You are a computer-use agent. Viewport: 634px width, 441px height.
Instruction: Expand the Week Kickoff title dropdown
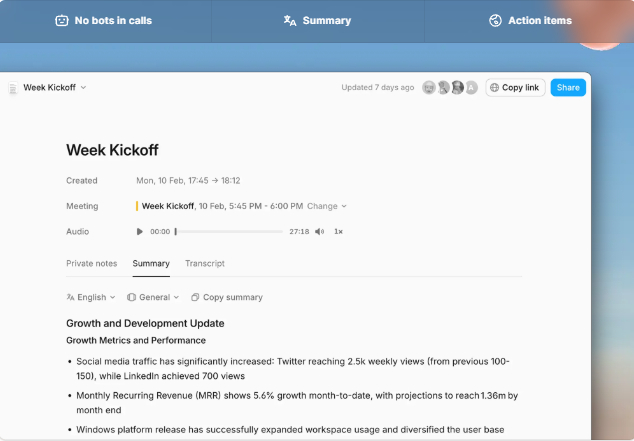click(83, 88)
